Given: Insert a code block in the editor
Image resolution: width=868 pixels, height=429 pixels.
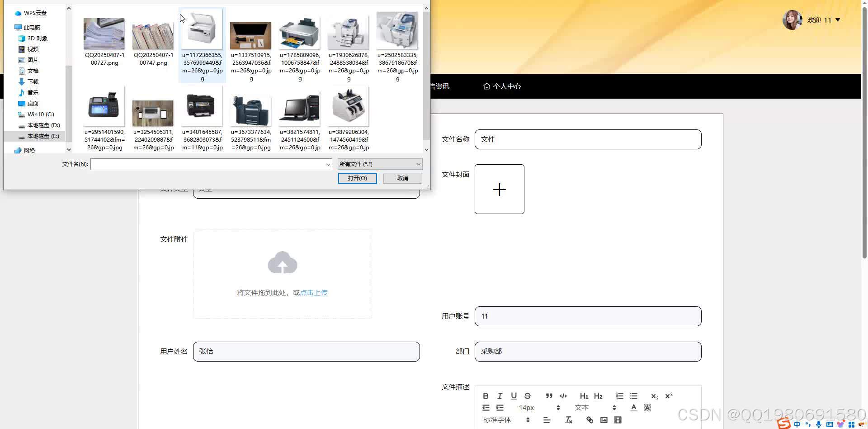Looking at the screenshot, I should (563, 396).
